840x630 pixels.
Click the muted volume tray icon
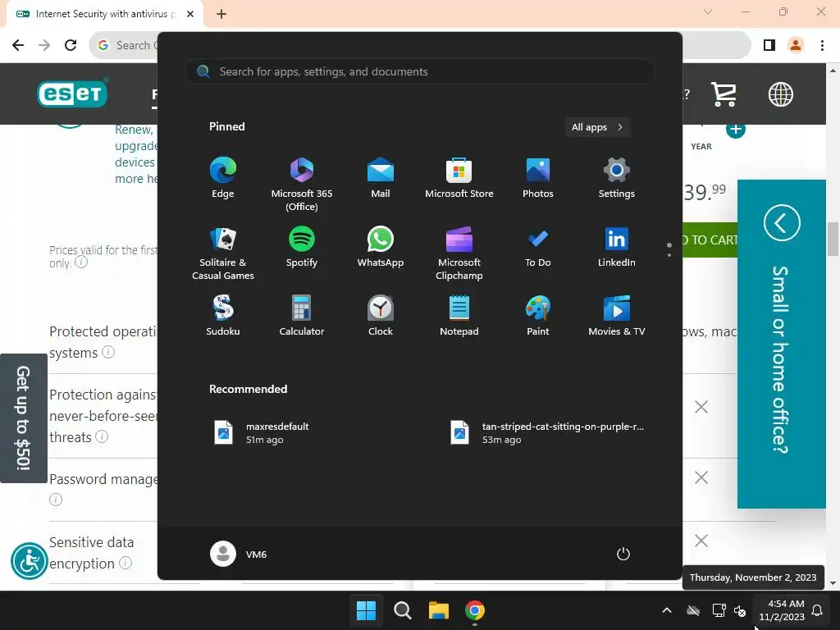(740, 610)
